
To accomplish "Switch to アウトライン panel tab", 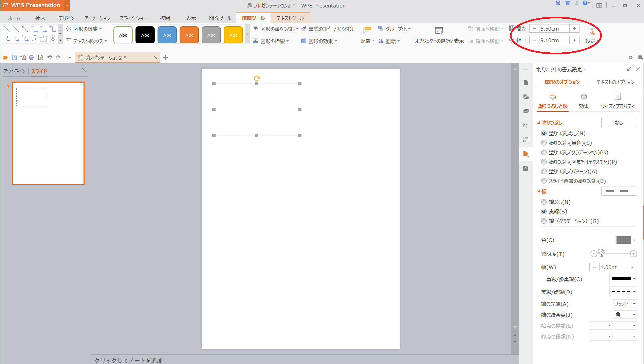I will click(15, 71).
